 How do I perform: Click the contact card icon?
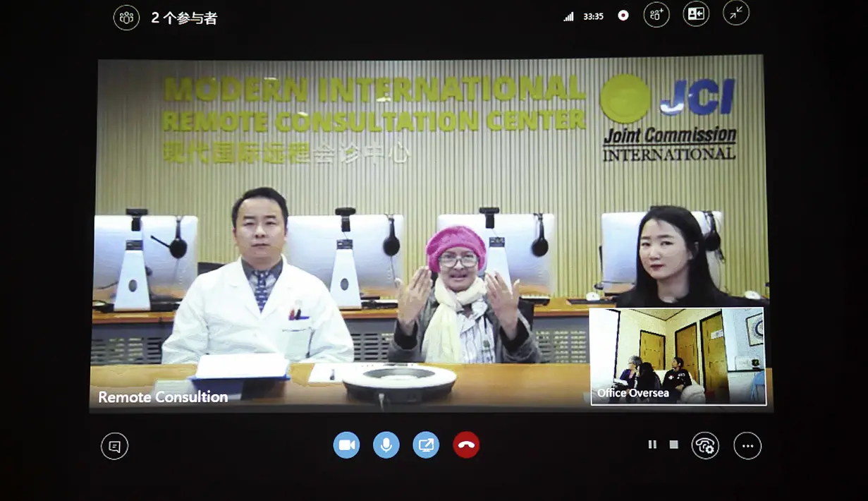pos(695,14)
